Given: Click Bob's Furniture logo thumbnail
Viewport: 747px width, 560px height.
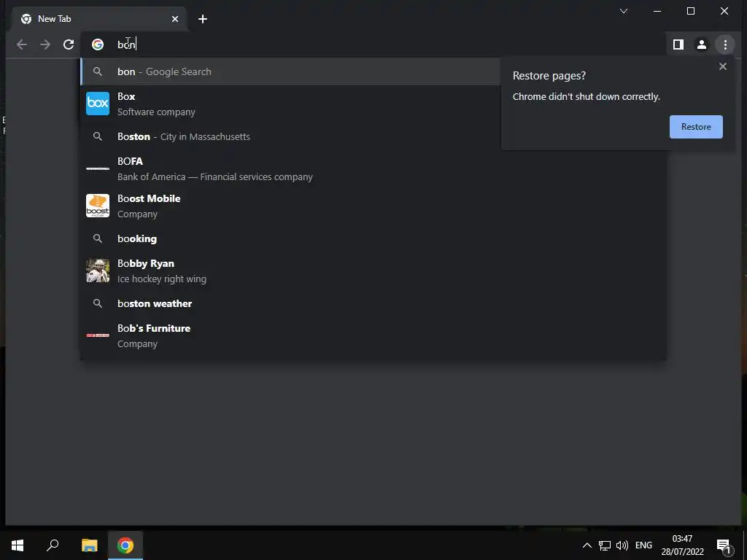Looking at the screenshot, I should tap(98, 335).
